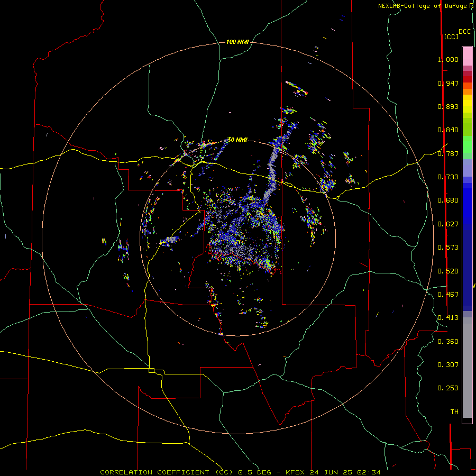Select the 0.787 scale value
Image resolution: width=476 pixels, height=476 pixels.
click(448, 153)
